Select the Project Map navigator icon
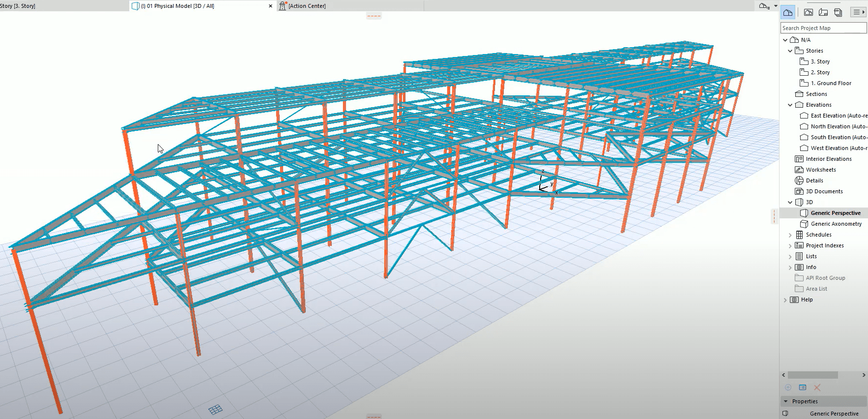 (x=787, y=12)
